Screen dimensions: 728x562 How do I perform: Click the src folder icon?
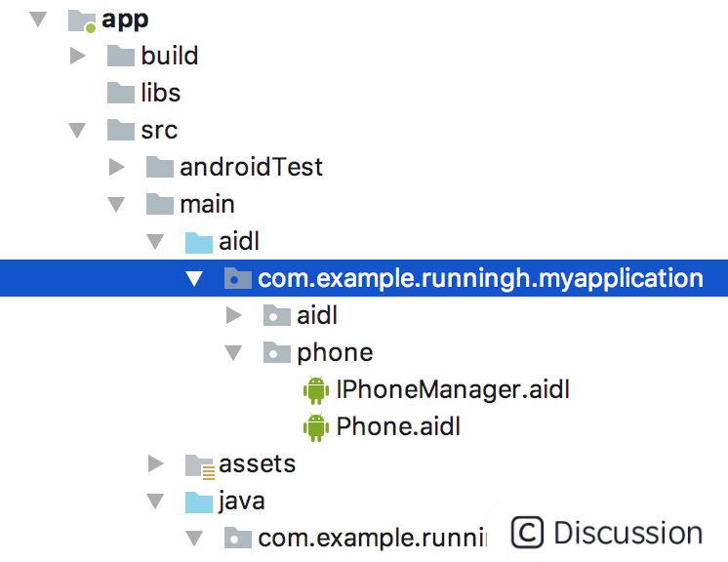pyautogui.click(x=121, y=130)
